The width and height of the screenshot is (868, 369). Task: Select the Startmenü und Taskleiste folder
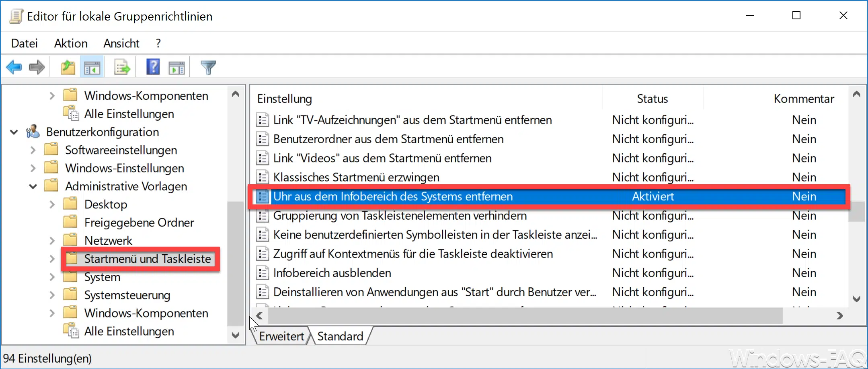coord(147,259)
